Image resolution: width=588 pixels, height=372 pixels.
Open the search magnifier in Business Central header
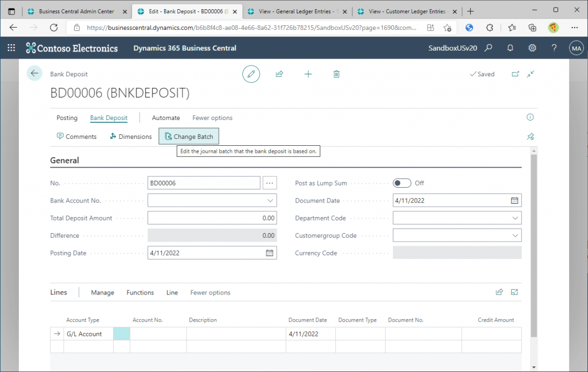[x=488, y=48]
